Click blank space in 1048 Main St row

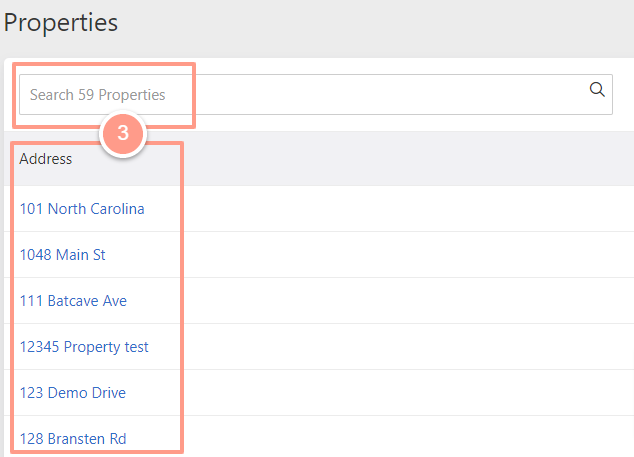tap(404, 255)
